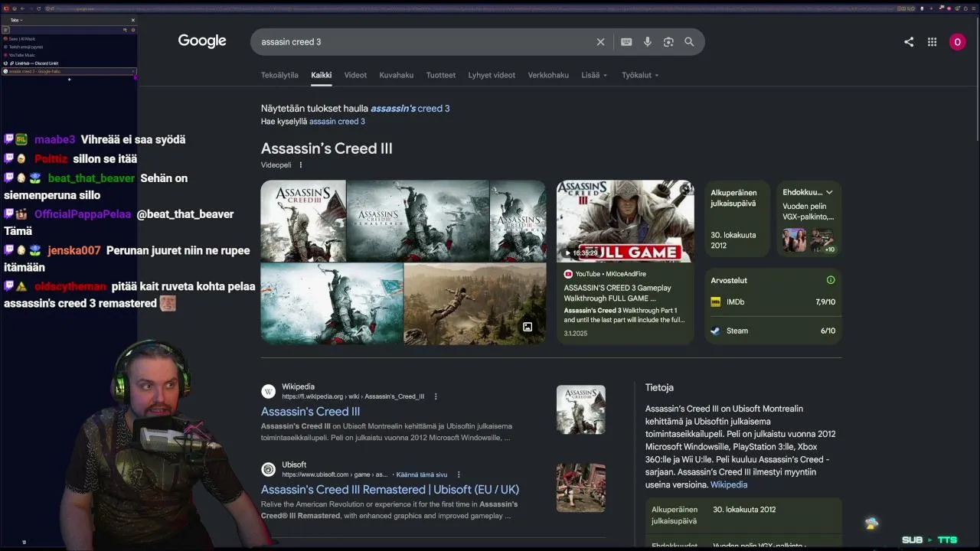Open the image gallery icon on screenshots
The width and height of the screenshot is (980, 551).
pyautogui.click(x=528, y=327)
